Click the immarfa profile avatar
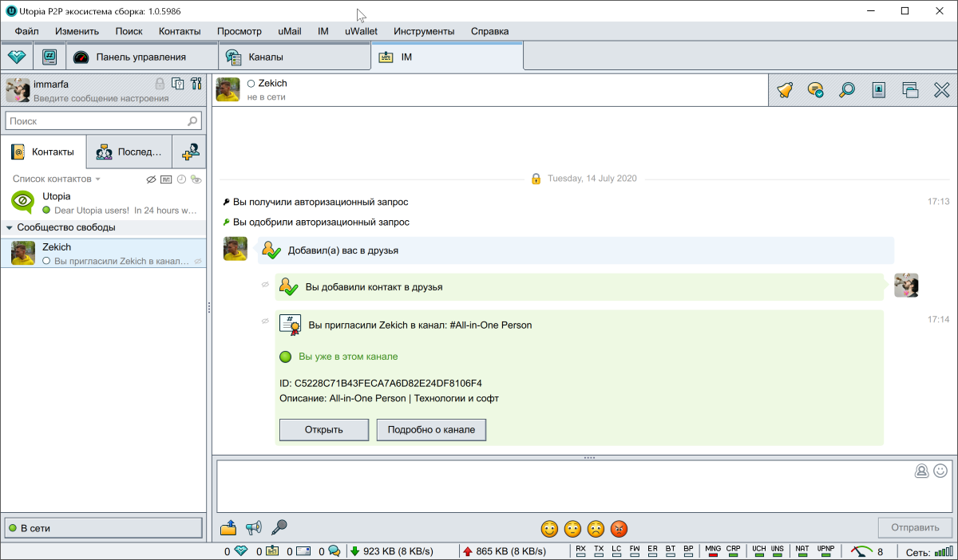 [18, 90]
